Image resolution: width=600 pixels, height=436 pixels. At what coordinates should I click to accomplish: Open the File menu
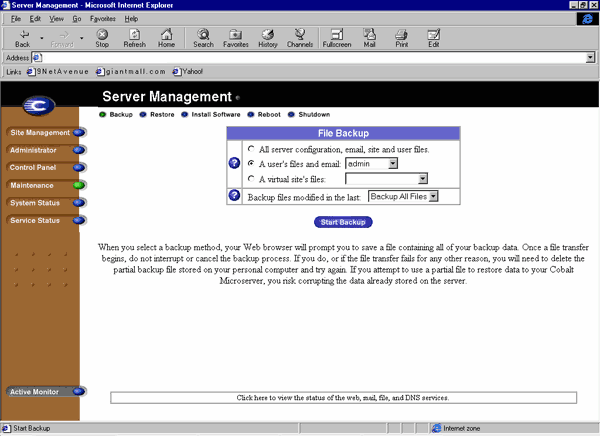16,19
